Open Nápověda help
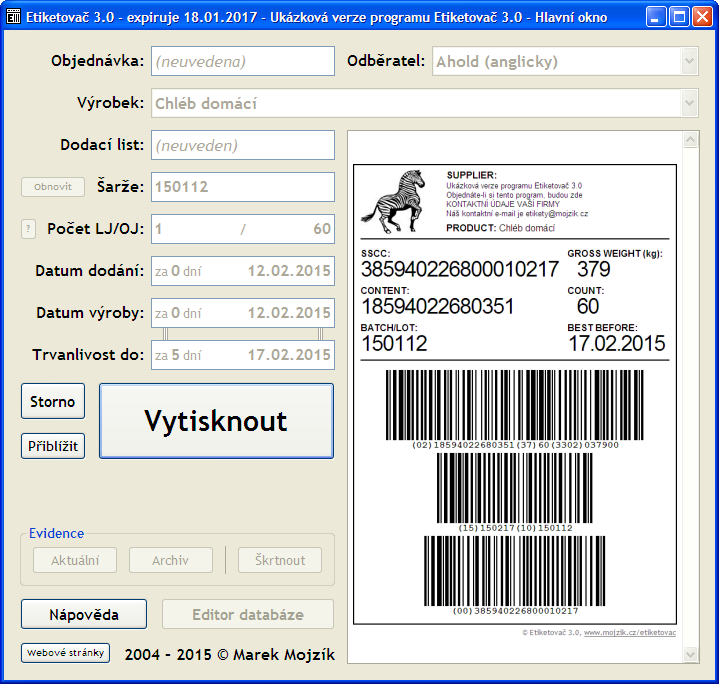 coord(84,614)
